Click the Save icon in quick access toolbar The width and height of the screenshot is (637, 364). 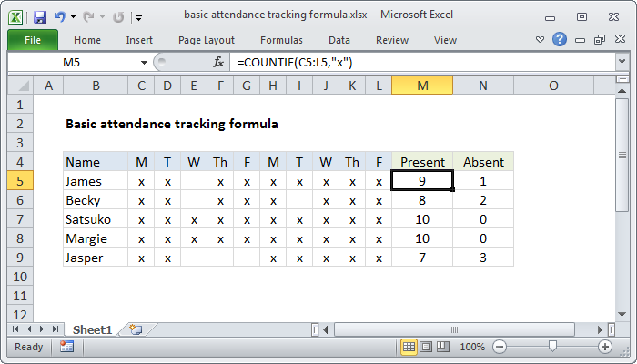click(39, 16)
